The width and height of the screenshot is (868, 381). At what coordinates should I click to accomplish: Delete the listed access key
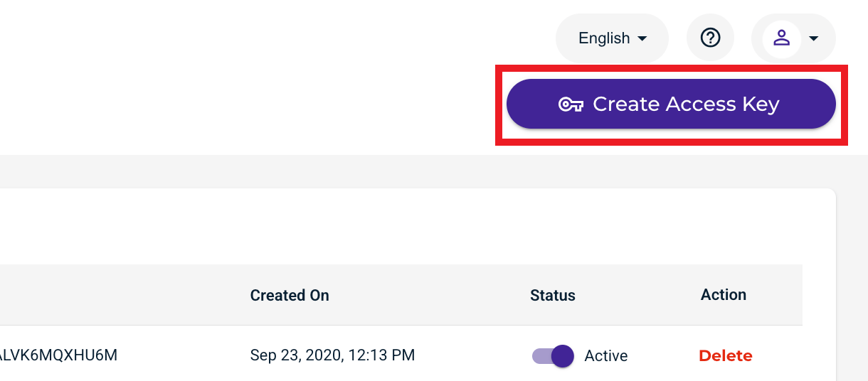[x=725, y=355]
